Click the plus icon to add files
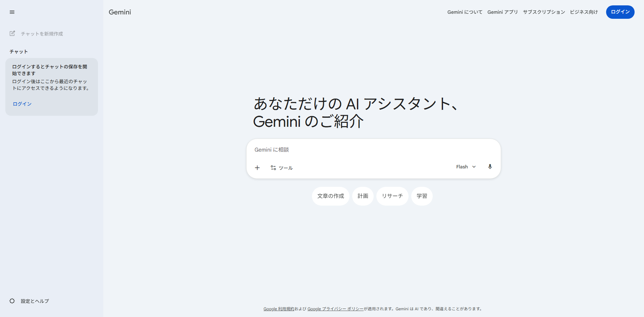This screenshot has width=644, height=317. [x=257, y=168]
